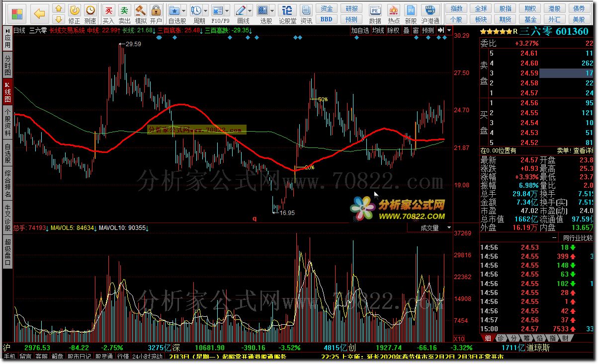Expand the F10/F9 dropdown arrow
This screenshot has width=599, height=364.
coord(227,10)
